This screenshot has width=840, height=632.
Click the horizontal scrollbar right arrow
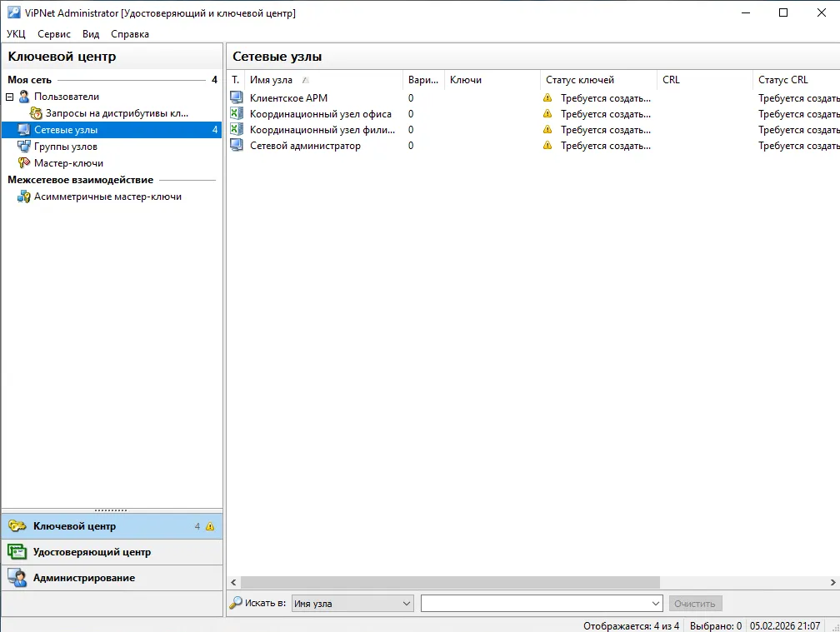click(x=833, y=582)
